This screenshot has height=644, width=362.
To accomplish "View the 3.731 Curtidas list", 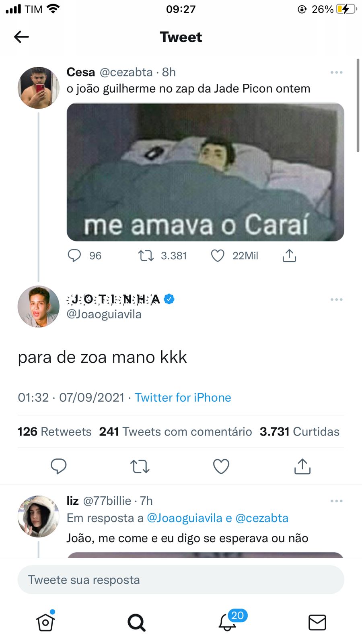I will click(x=299, y=431).
